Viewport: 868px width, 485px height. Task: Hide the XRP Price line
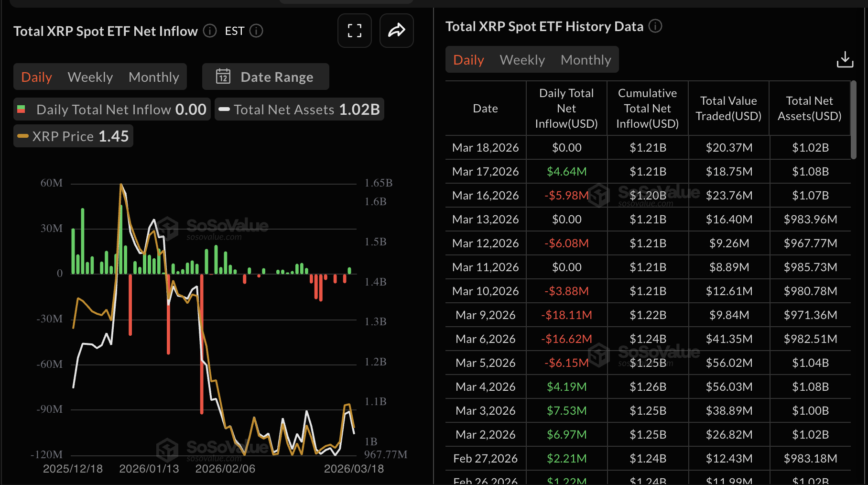73,136
